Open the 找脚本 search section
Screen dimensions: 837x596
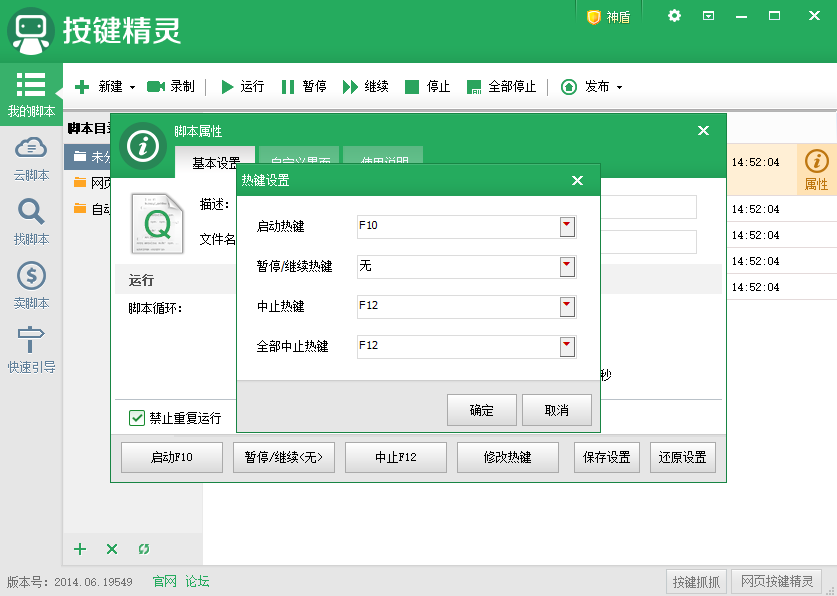click(31, 222)
